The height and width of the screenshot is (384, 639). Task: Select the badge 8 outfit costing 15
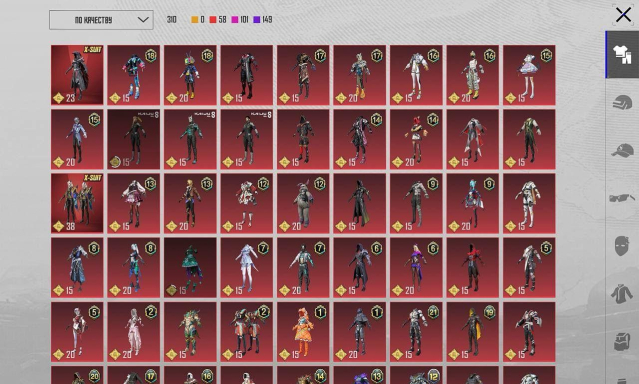pyautogui.click(x=77, y=268)
